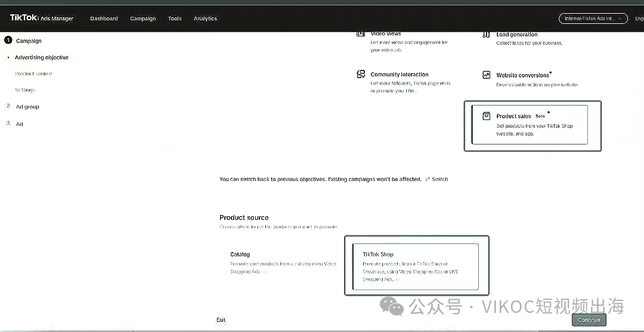Viewport: 644px width, 332px height.
Task: Select TikTok Shop as product source
Action: [416, 266]
